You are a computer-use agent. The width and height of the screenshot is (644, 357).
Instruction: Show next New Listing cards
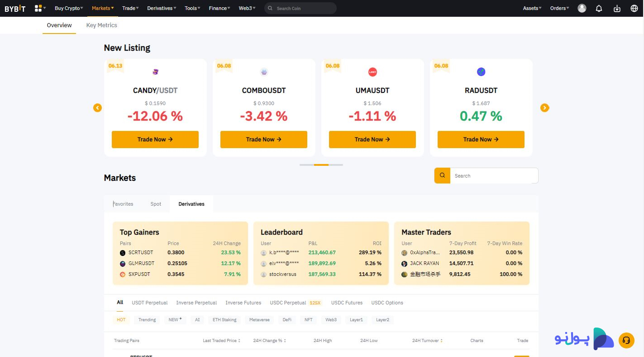(x=545, y=108)
